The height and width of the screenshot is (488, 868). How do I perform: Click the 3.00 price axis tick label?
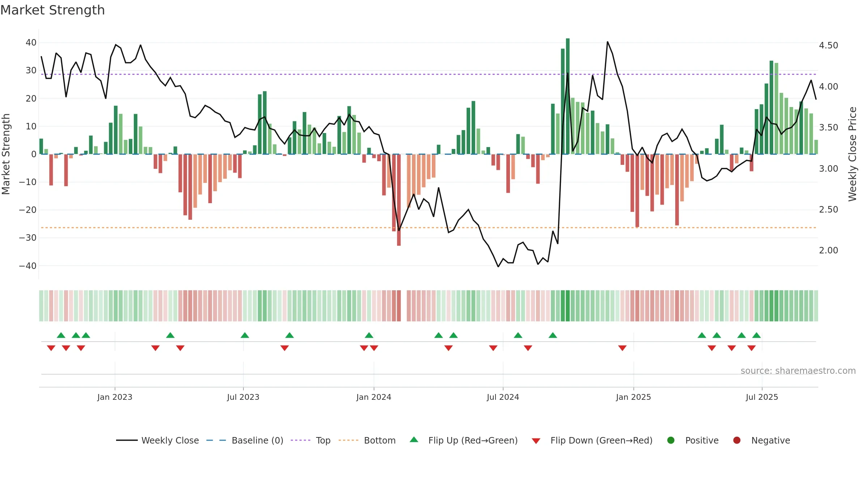(828, 169)
